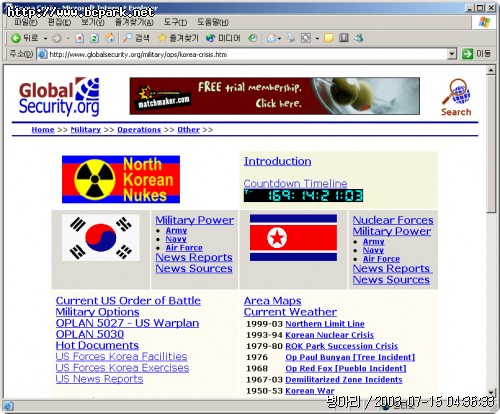
Task: Expand the Mail icon dropdown arrow
Action: point(279,39)
